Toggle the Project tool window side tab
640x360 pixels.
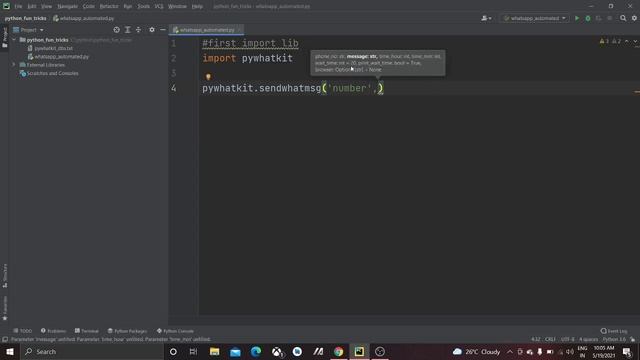click(4, 38)
